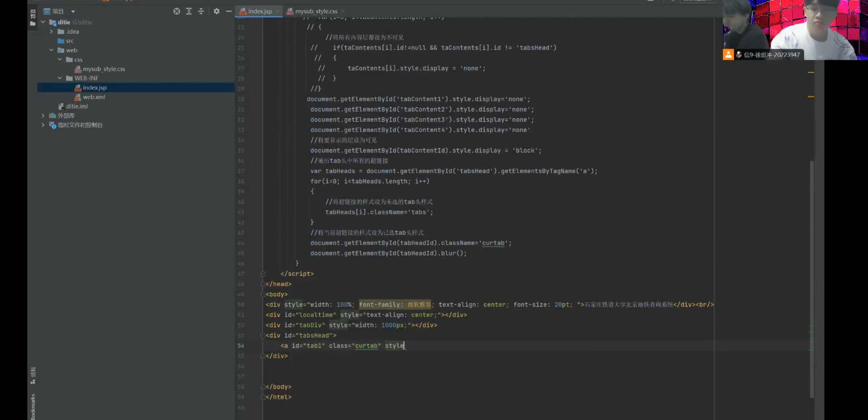Screen dimensions: 868x420
Task: Collapse the ditie project root node
Action: pos(43,22)
